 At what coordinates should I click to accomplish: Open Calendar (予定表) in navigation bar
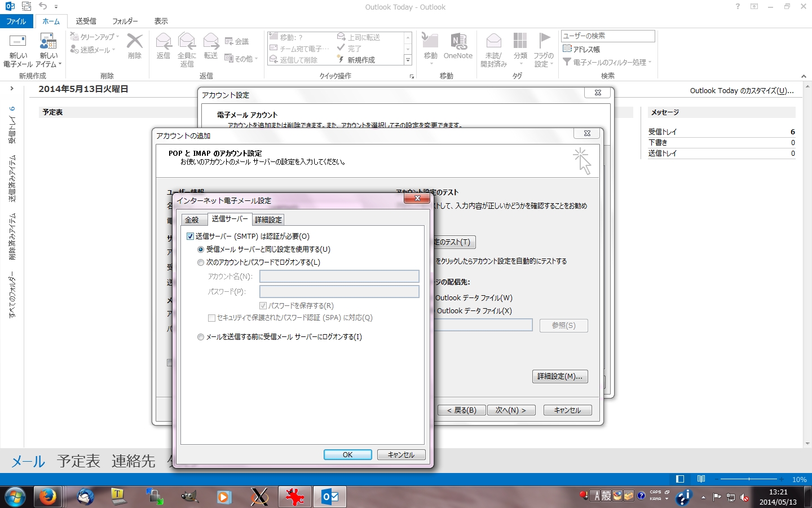pos(78,461)
